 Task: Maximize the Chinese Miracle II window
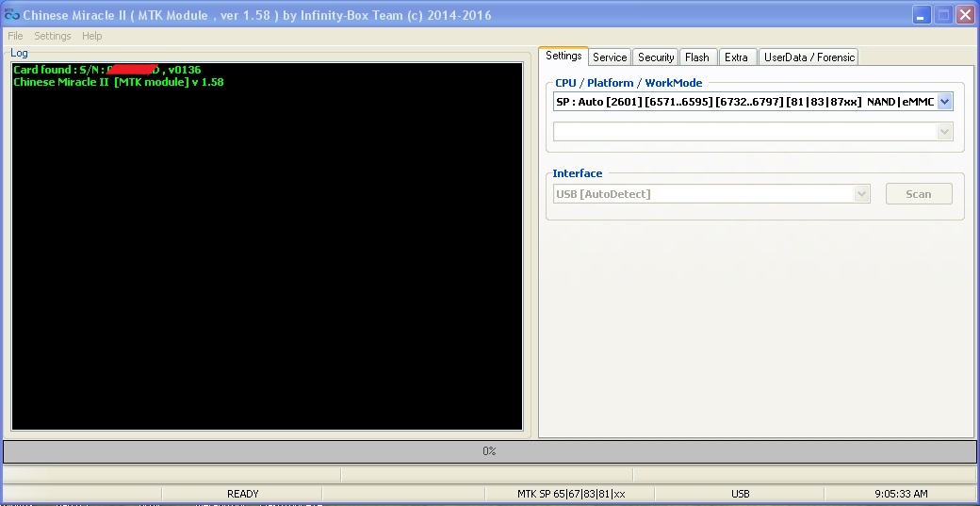[x=944, y=15]
